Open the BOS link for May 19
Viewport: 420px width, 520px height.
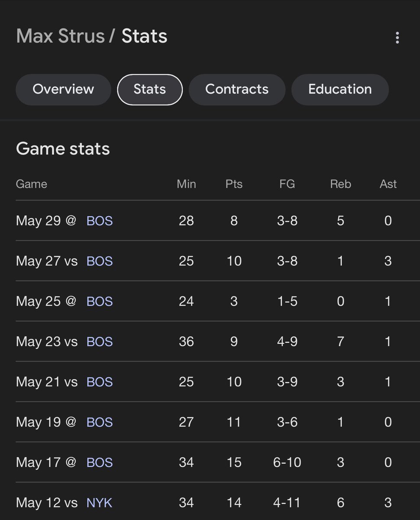pos(100,422)
